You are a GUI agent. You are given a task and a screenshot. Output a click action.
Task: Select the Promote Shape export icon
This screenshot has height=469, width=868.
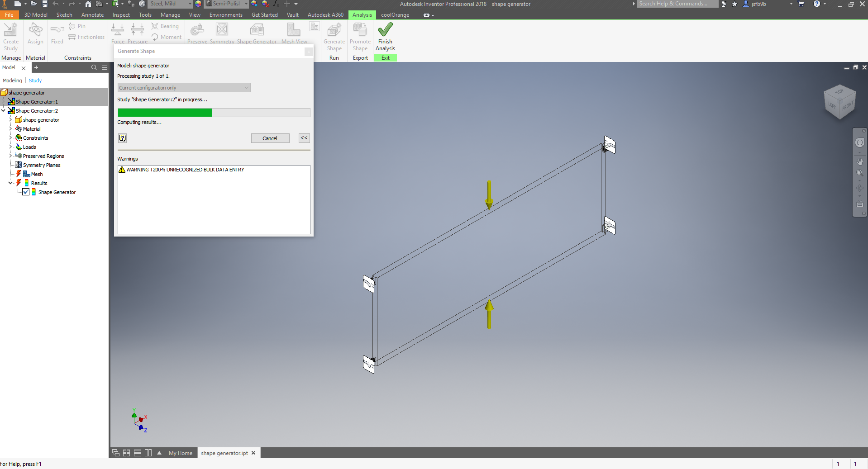[360, 30]
